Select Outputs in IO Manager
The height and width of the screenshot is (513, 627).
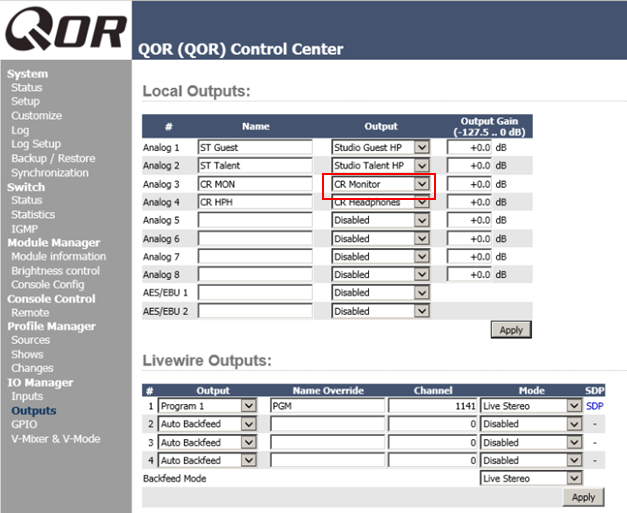(x=34, y=411)
